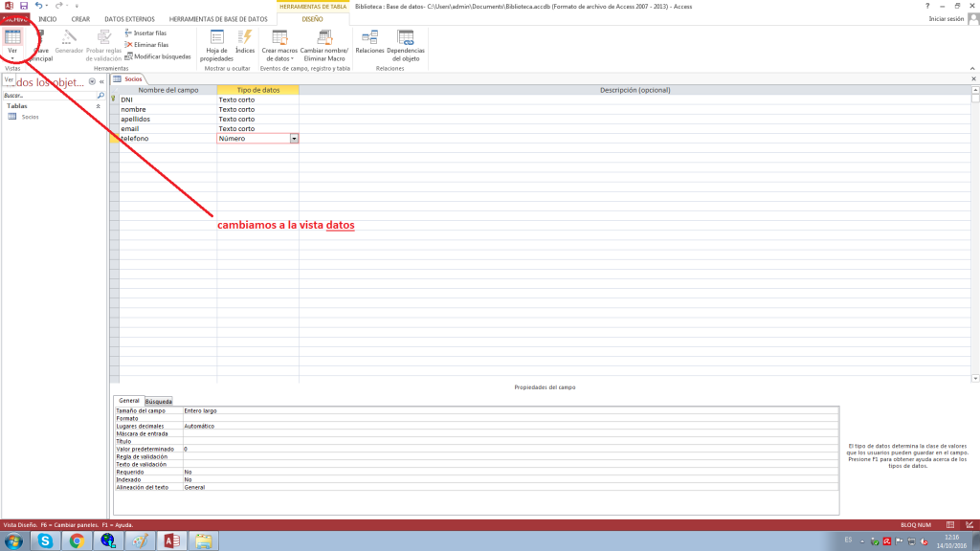Click Dependencias del objeto button
This screenshot has height=551, width=980.
point(406,46)
